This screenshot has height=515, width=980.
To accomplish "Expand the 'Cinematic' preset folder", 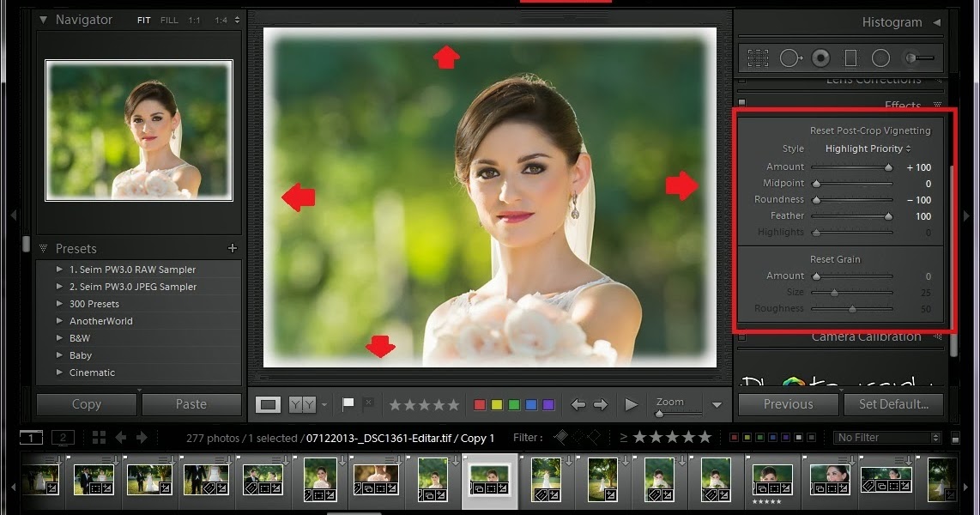I will (59, 373).
